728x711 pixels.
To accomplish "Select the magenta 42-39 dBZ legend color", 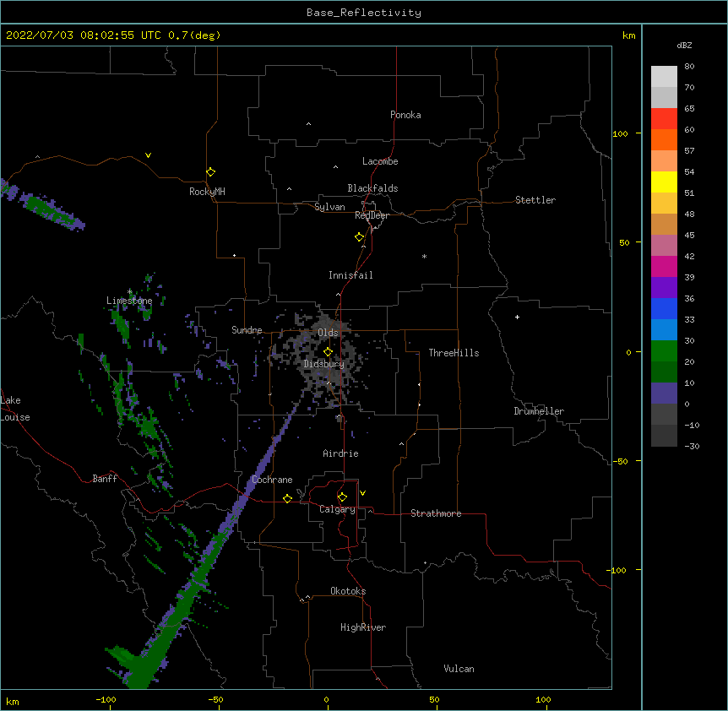I will click(664, 266).
